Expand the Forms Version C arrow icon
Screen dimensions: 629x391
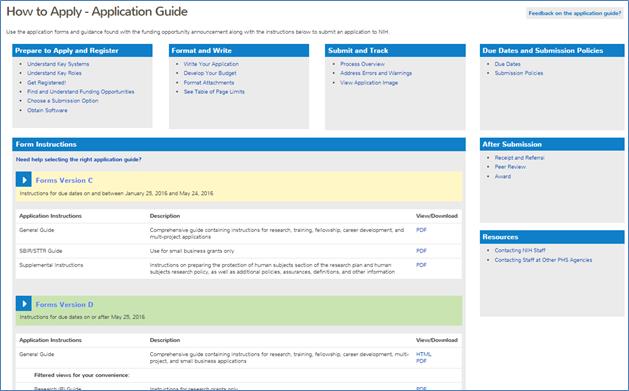pos(24,180)
